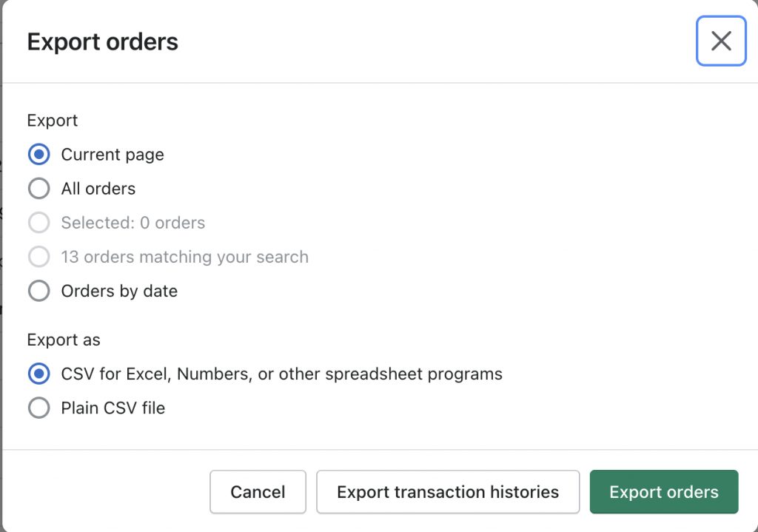The image size is (758, 532).
Task: Click the "All orders" label text
Action: point(98,189)
